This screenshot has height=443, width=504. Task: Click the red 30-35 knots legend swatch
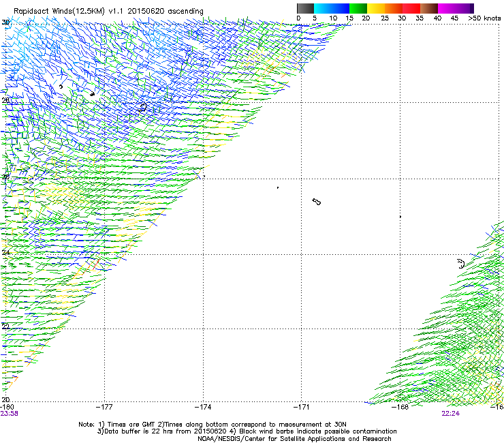click(411, 8)
